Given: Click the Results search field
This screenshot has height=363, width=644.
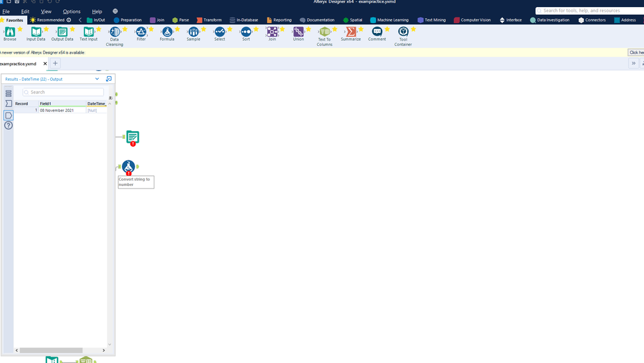Looking at the screenshot, I should click(x=63, y=92).
